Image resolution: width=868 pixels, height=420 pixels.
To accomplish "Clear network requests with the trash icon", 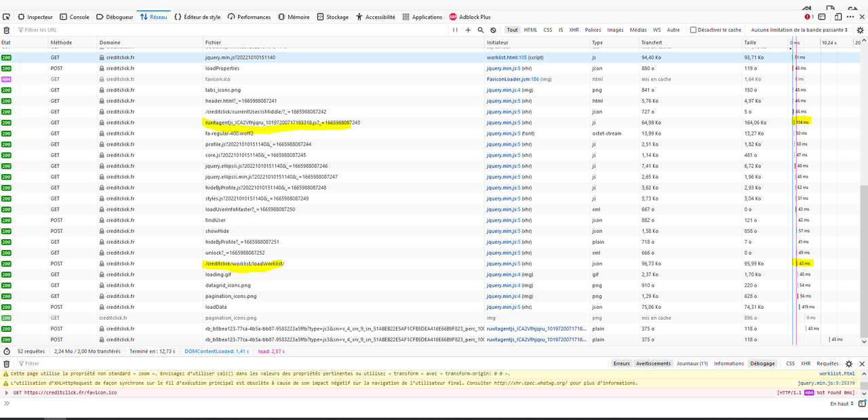I will (7, 30).
